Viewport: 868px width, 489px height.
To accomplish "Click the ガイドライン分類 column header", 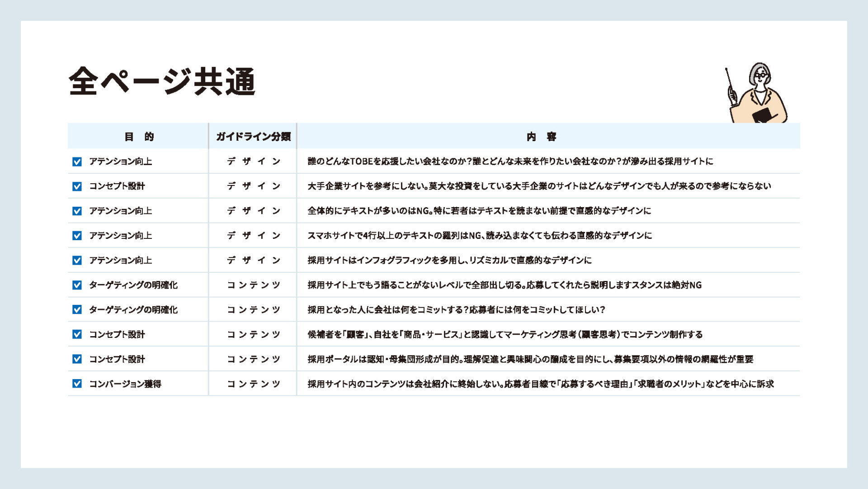I will (253, 137).
